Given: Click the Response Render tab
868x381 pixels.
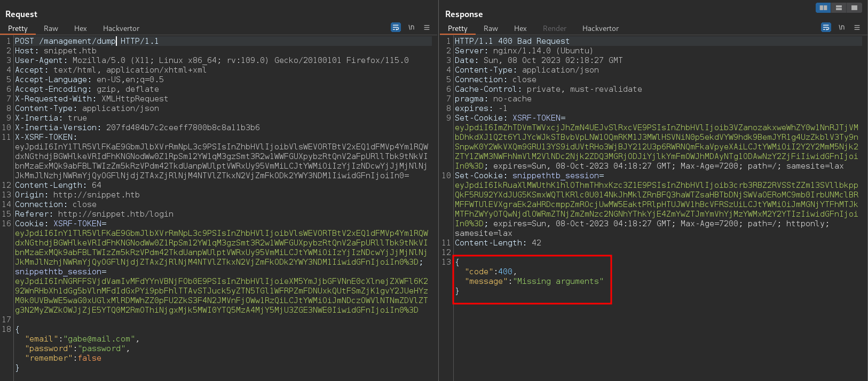Looking at the screenshot, I should [555, 28].
